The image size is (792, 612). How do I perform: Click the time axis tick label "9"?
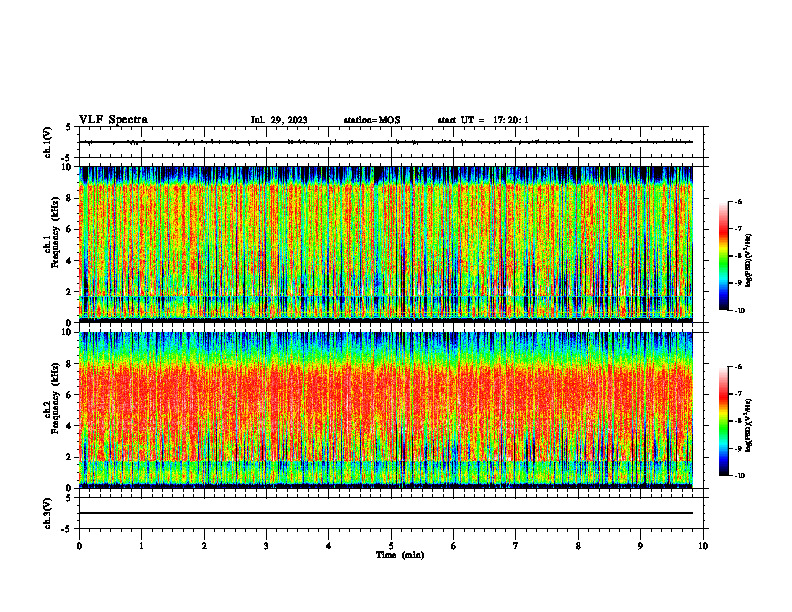pyautogui.click(x=640, y=546)
